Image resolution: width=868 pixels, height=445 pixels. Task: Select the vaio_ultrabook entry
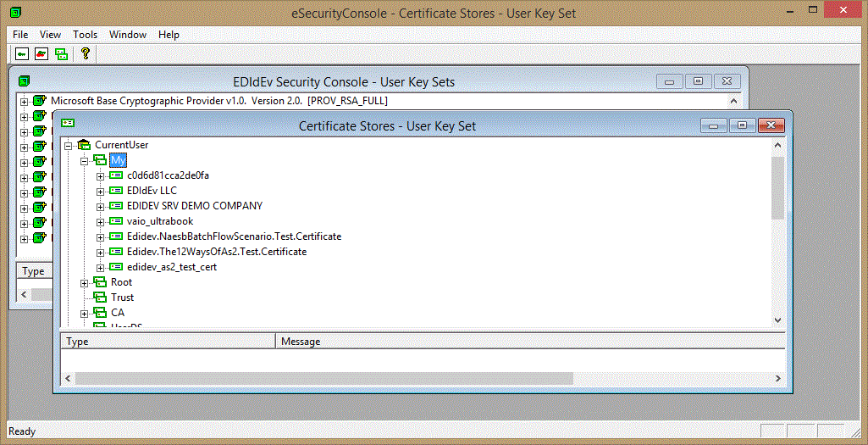pos(160,221)
